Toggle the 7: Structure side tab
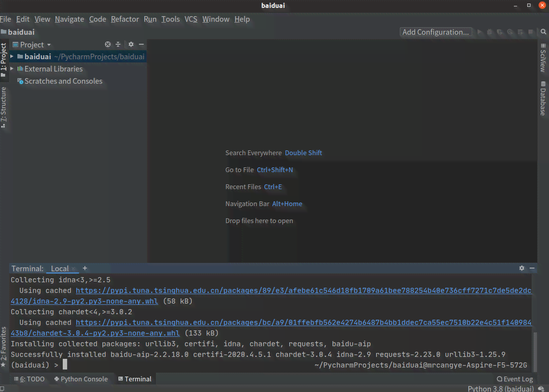The image size is (549, 392). pyautogui.click(x=4, y=107)
